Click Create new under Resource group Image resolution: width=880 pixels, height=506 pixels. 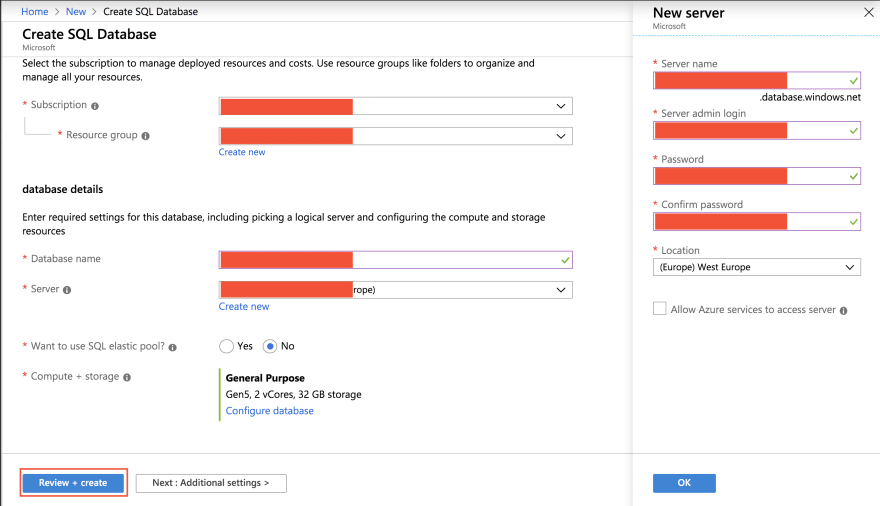coord(242,152)
